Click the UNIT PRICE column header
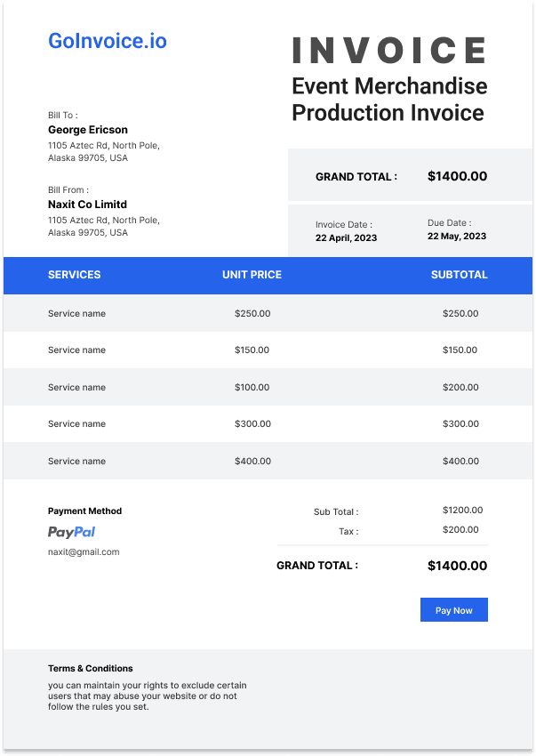The width and height of the screenshot is (536, 756). pyautogui.click(x=252, y=275)
